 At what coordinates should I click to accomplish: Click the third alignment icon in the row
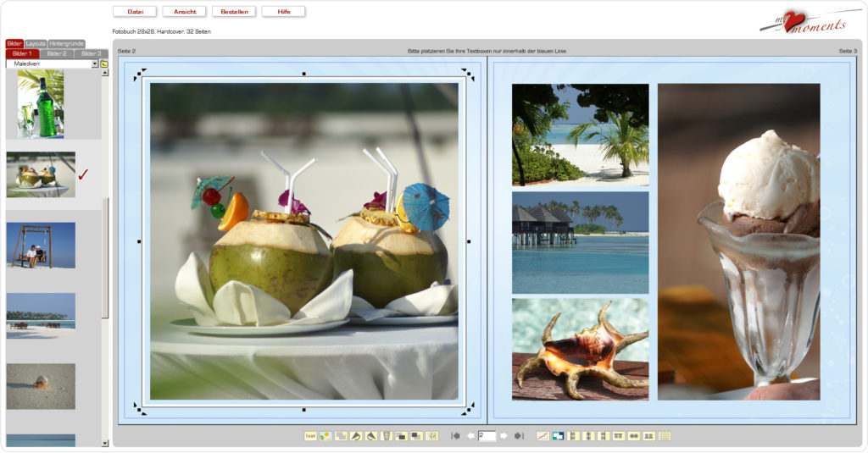(604, 436)
